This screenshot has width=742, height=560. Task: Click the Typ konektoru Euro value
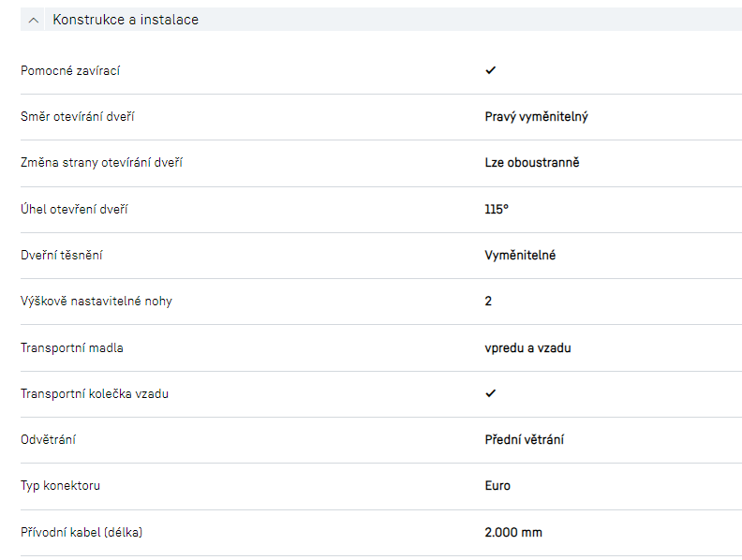pos(497,486)
